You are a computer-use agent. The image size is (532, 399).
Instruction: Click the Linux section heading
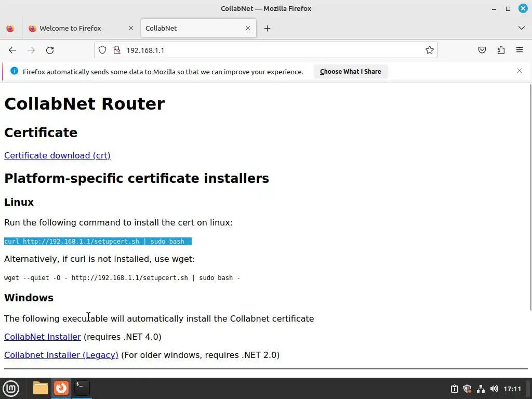point(19,202)
